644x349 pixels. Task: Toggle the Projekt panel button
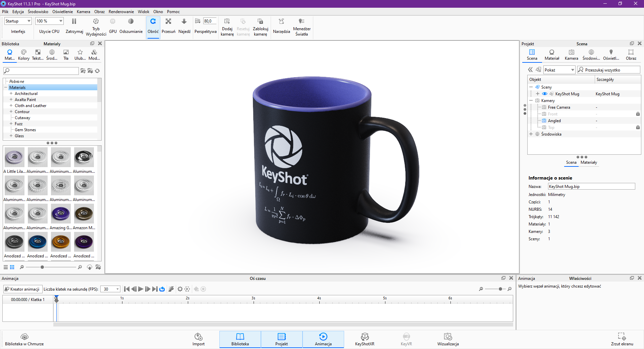coord(282,339)
